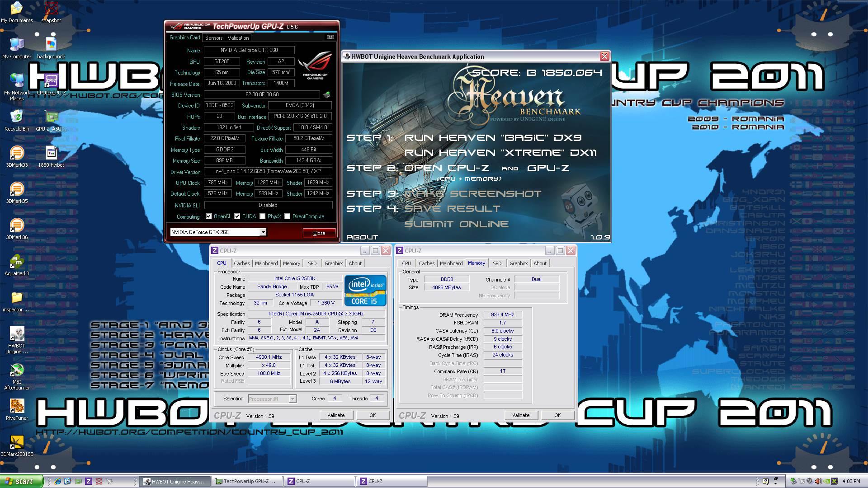Open the My Documents desktop icon

(x=17, y=12)
